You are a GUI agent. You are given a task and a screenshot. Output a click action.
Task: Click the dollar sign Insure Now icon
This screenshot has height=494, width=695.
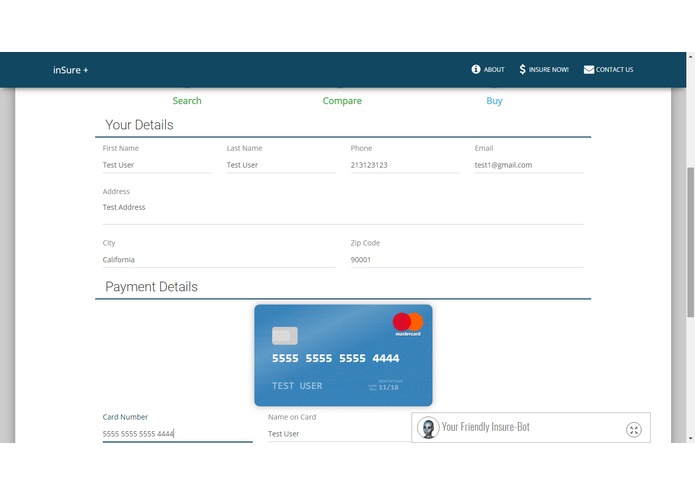click(x=523, y=69)
